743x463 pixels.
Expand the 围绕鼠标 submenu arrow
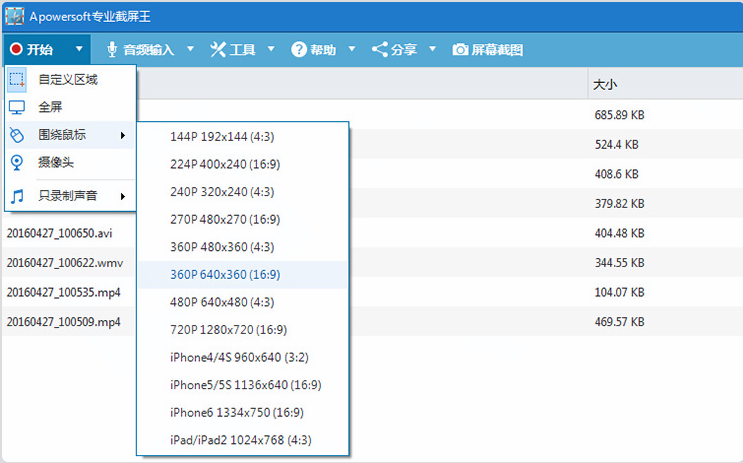[x=123, y=135]
